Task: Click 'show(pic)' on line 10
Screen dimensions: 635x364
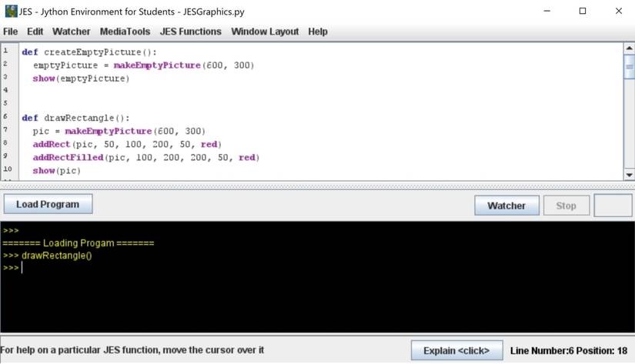Action: (x=57, y=171)
